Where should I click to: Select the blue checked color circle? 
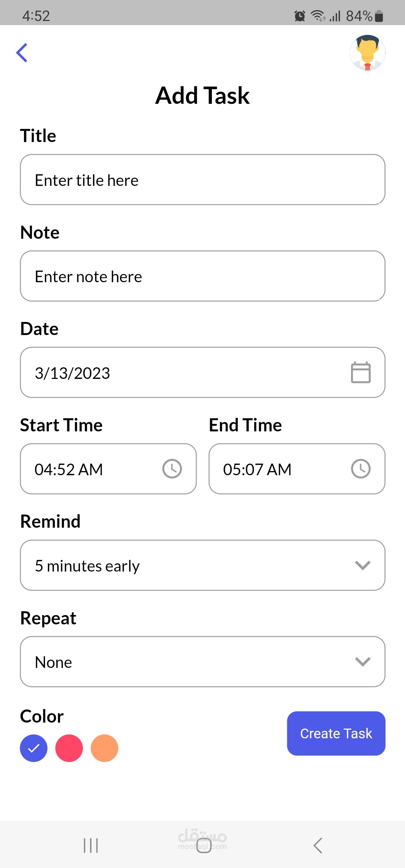coord(34,748)
